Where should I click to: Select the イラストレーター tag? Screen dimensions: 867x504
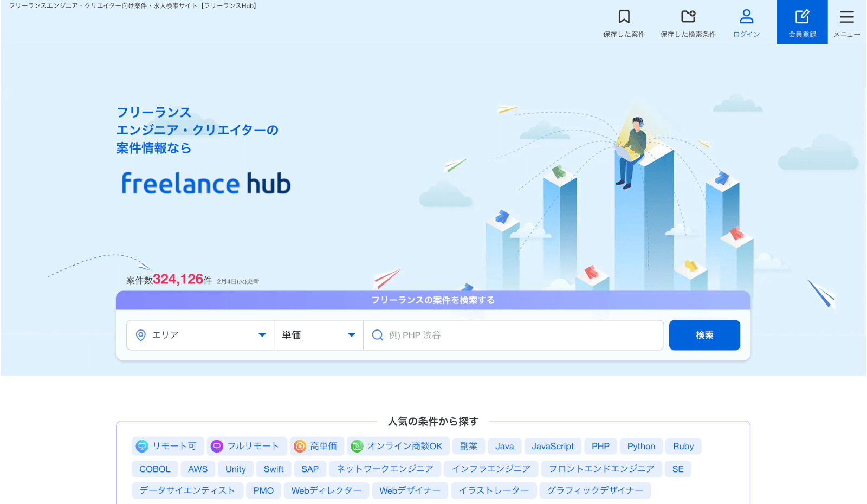pos(494,490)
